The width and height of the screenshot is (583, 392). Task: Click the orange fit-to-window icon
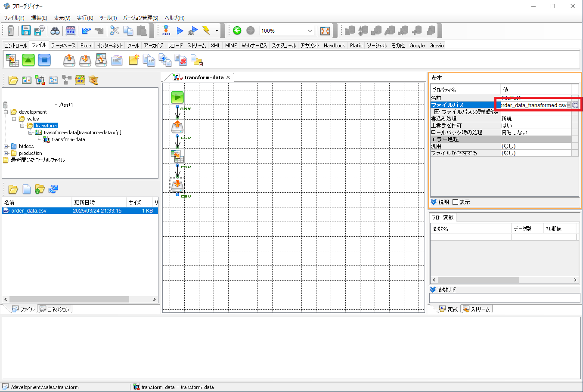pyautogui.click(x=325, y=31)
